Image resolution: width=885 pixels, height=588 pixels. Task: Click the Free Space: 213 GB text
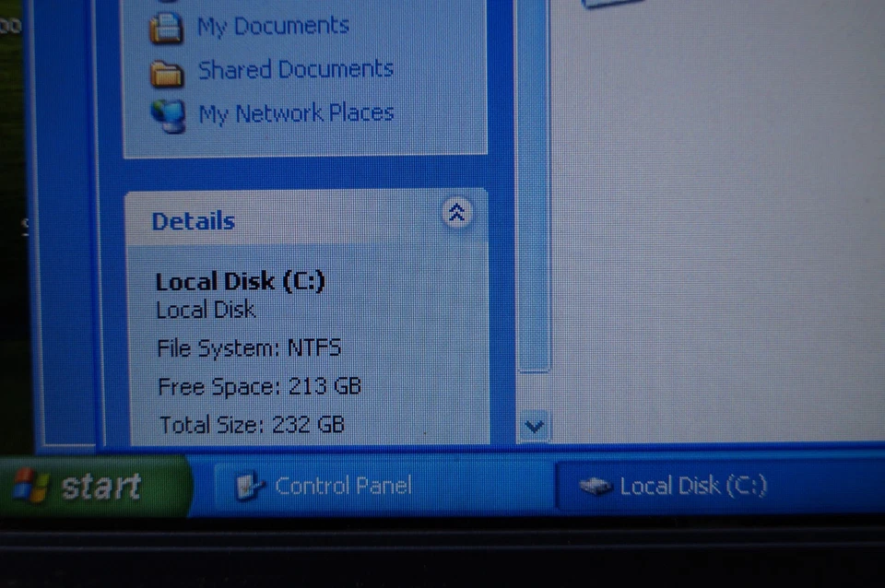[x=259, y=386]
